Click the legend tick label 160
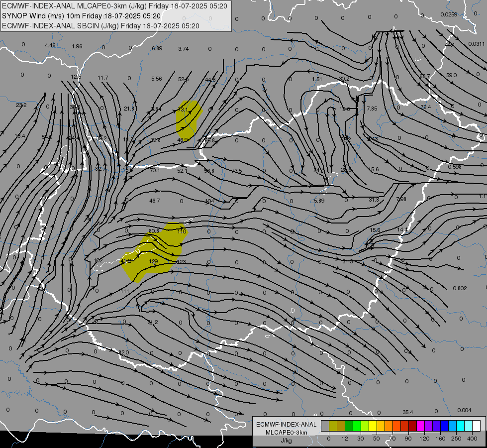487x448 pixels. [440, 439]
